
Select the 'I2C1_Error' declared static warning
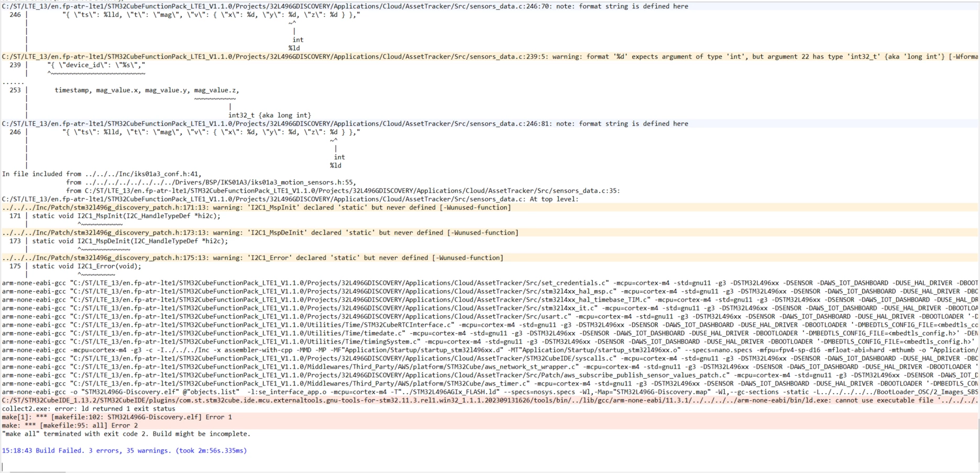[490, 258]
